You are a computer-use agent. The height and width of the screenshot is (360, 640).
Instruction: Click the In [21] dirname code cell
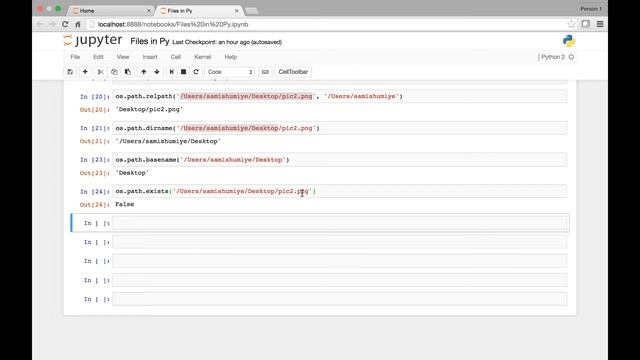coord(340,128)
